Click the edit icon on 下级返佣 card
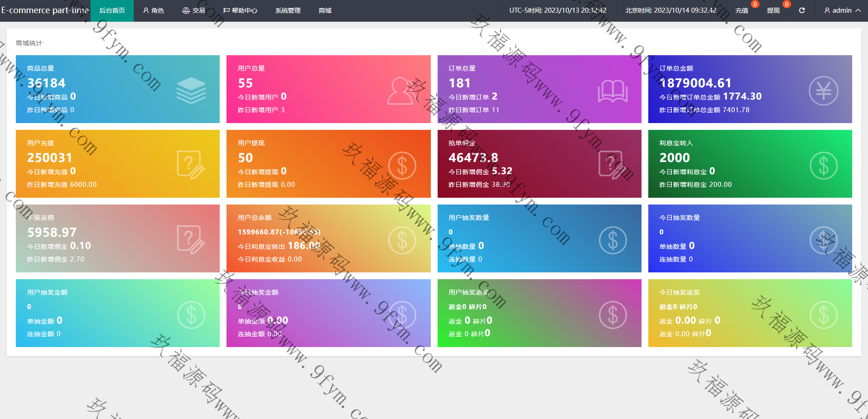This screenshot has height=419, width=868. (190, 240)
